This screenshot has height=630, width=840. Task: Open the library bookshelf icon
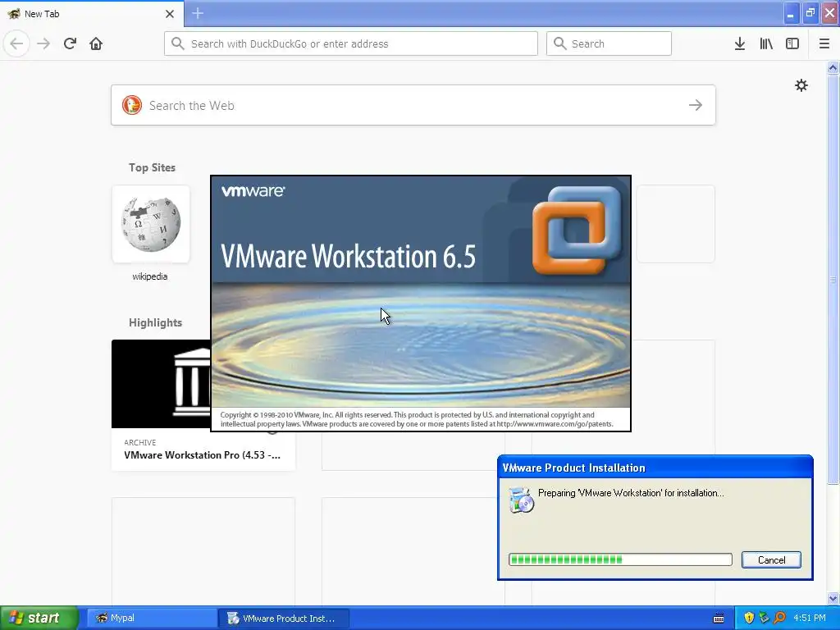click(x=766, y=43)
